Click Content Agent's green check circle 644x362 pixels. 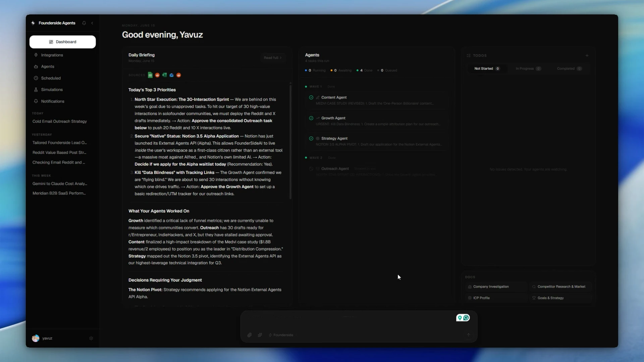coord(311,98)
